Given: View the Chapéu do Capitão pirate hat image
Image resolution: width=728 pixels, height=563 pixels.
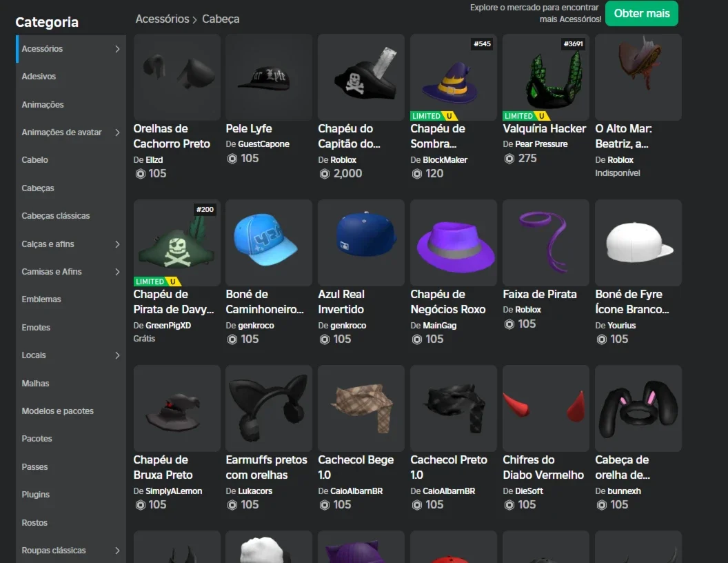Looking at the screenshot, I should [361, 77].
